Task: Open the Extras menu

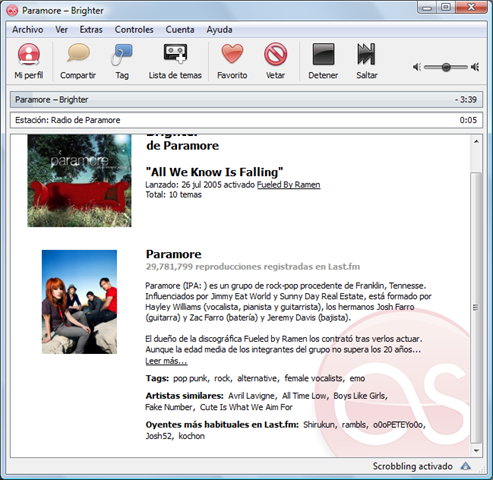Action: [x=91, y=30]
